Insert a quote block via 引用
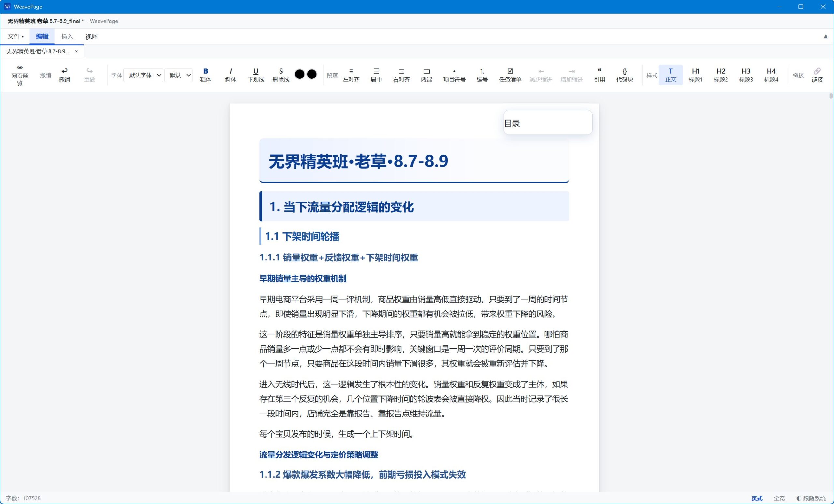 [599, 75]
